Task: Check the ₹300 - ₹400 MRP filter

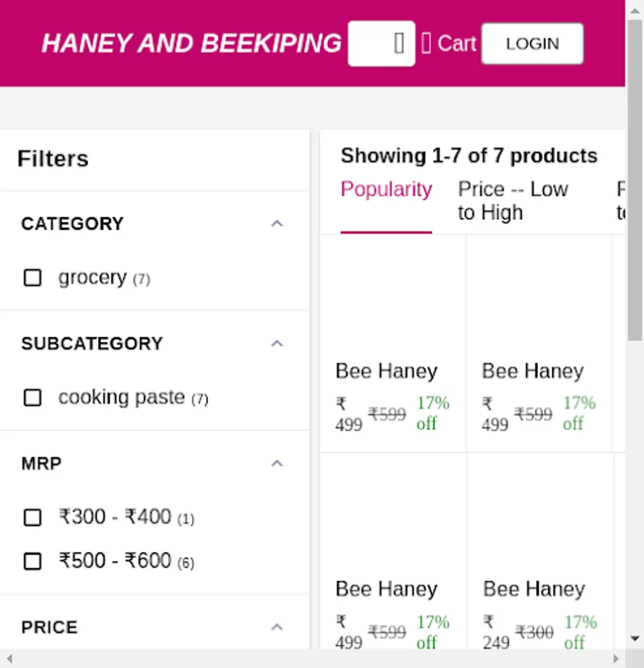Action: 33,517
